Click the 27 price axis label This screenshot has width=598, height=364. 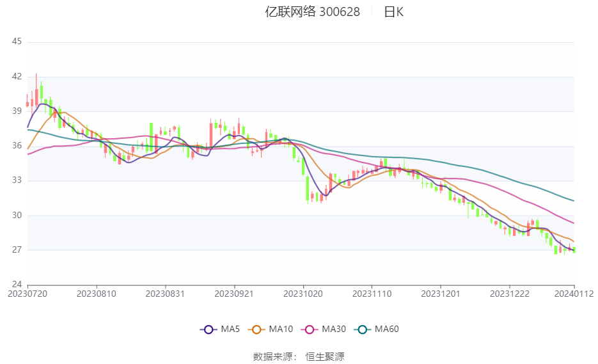coord(17,249)
